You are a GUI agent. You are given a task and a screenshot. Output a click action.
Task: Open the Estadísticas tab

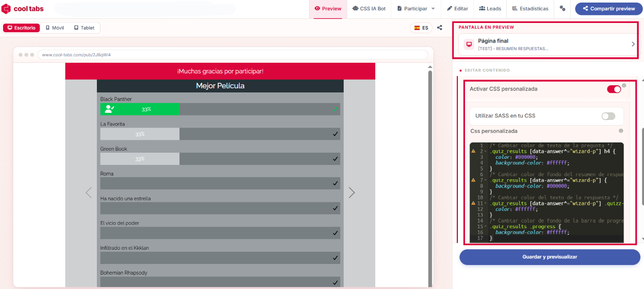coord(530,9)
